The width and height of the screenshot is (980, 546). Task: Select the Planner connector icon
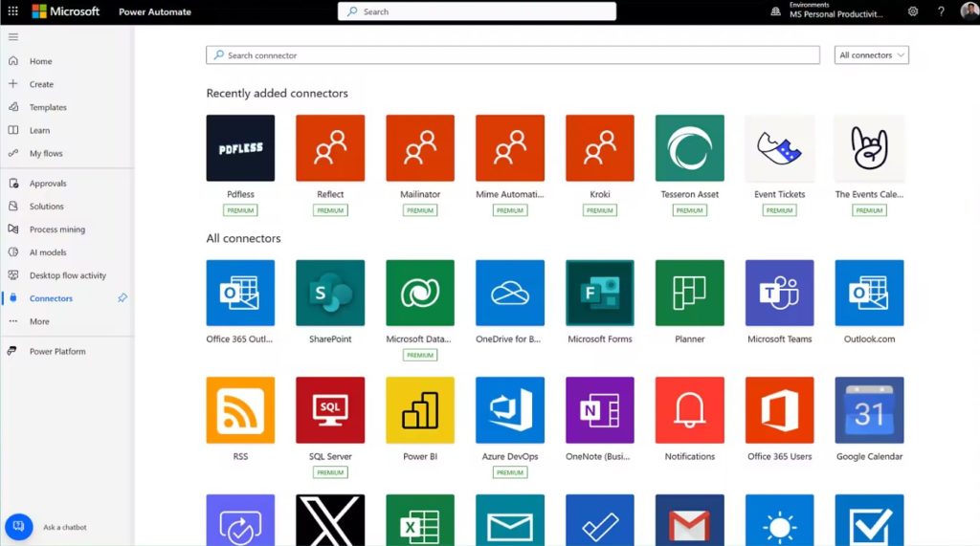689,293
